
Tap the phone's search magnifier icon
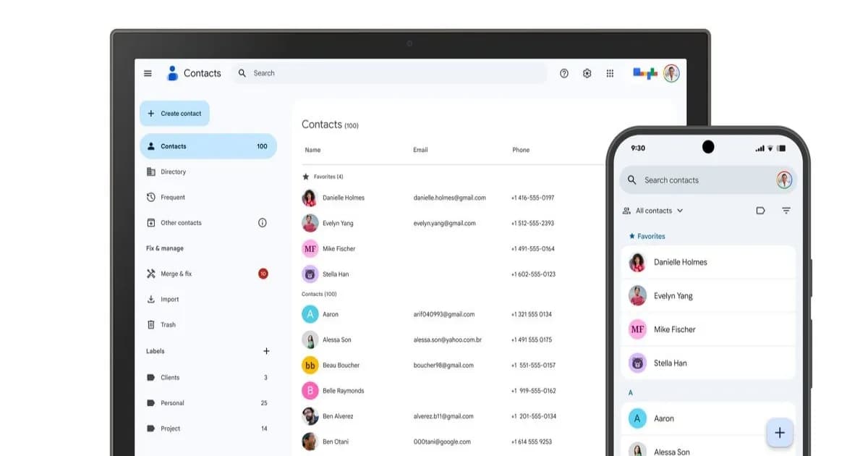632,180
